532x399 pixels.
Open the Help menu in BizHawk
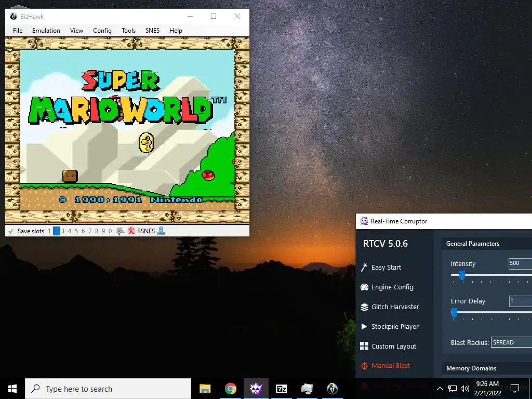pyautogui.click(x=176, y=31)
